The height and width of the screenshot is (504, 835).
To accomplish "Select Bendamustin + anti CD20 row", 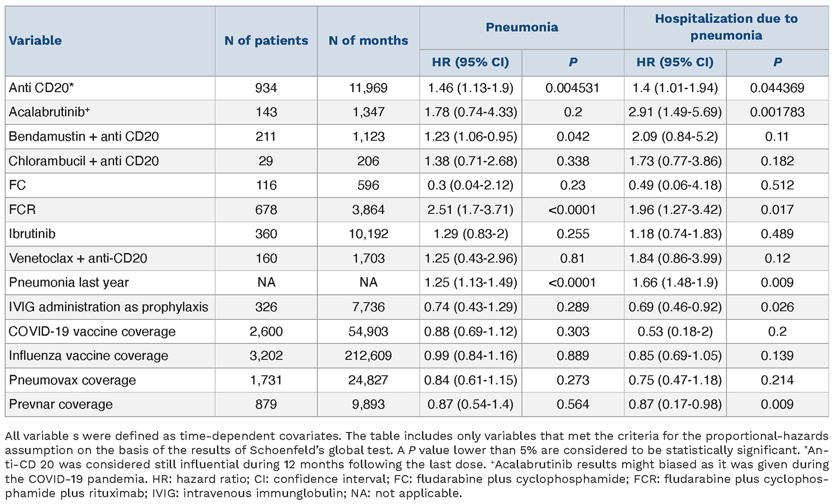I will pyautogui.click(x=83, y=136).
